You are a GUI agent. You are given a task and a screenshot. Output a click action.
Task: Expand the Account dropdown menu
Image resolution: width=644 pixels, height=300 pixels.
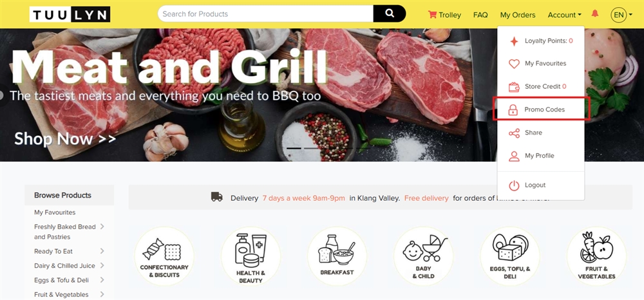point(564,15)
